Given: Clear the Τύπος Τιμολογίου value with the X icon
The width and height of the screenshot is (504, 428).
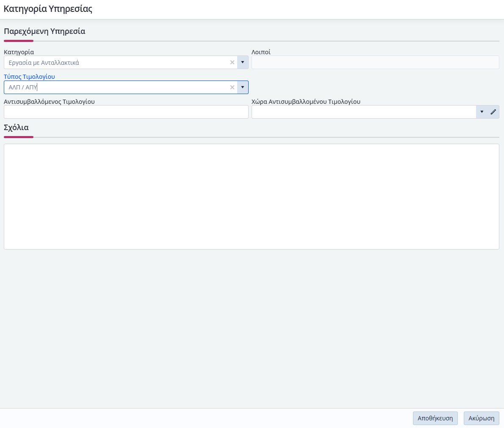Looking at the screenshot, I should (232, 87).
